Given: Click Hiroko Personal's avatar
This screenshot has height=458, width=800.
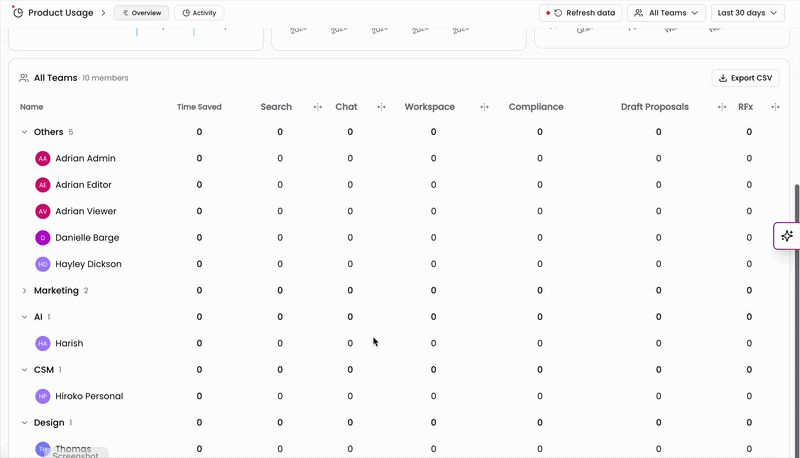Looking at the screenshot, I should (x=43, y=396).
